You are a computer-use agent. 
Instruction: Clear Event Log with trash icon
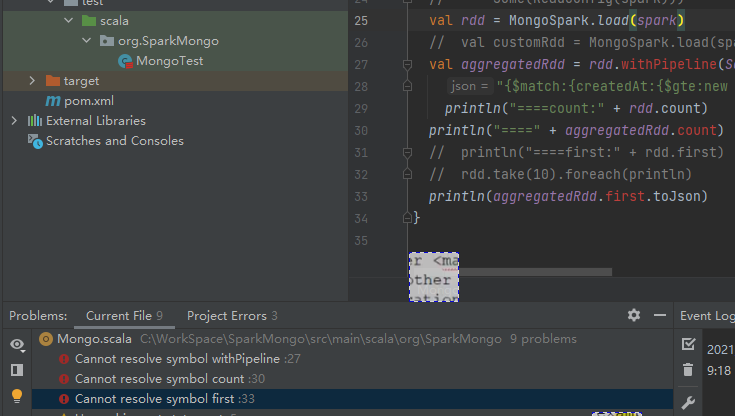pos(688,370)
